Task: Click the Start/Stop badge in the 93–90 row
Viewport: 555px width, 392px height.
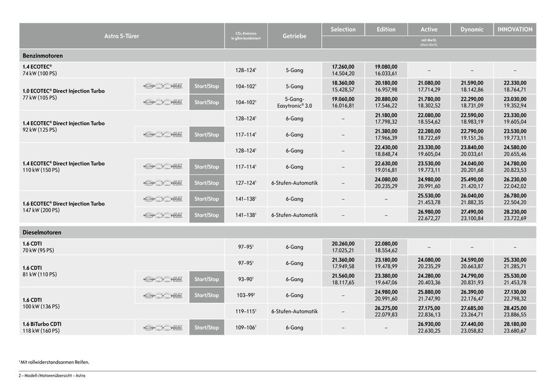Action: point(207,279)
